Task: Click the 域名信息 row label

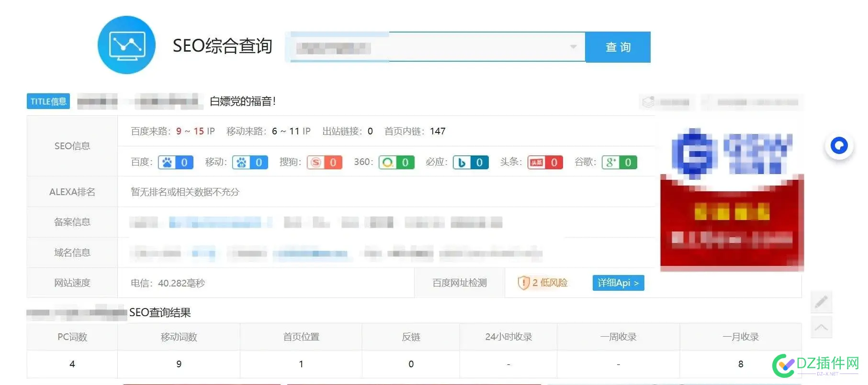Action: click(x=72, y=253)
